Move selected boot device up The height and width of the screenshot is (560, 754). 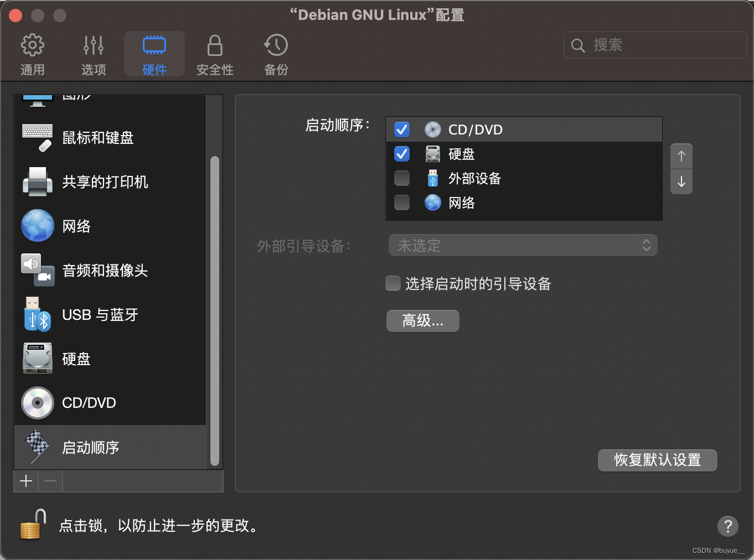coord(681,156)
